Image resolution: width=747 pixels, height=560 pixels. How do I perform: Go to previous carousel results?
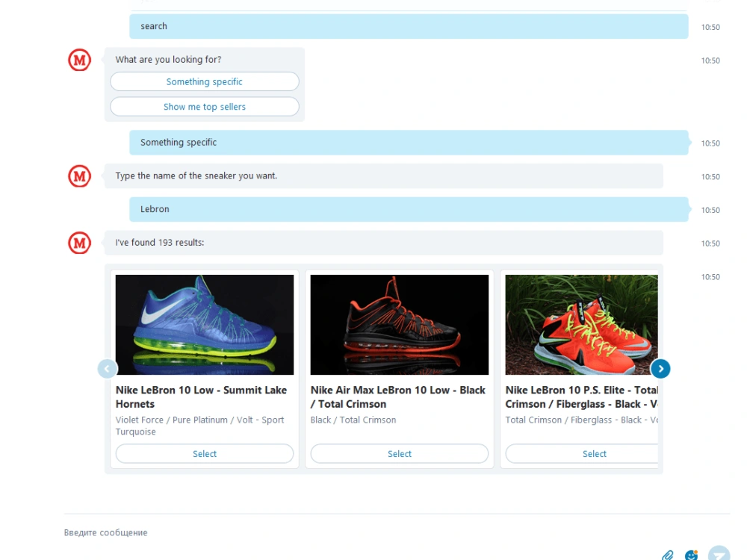(107, 369)
